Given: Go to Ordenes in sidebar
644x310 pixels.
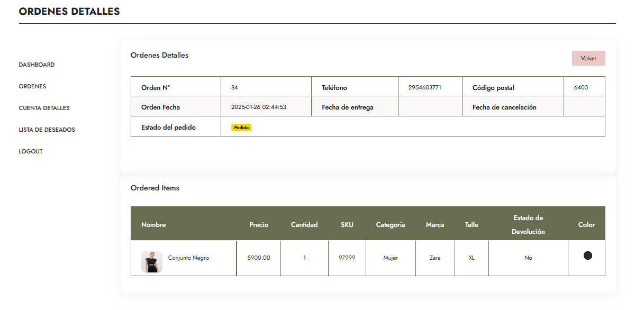Looking at the screenshot, I should (32, 86).
